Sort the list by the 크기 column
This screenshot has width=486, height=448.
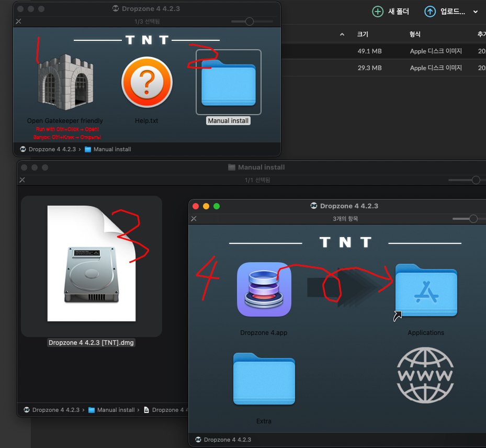[x=363, y=34]
